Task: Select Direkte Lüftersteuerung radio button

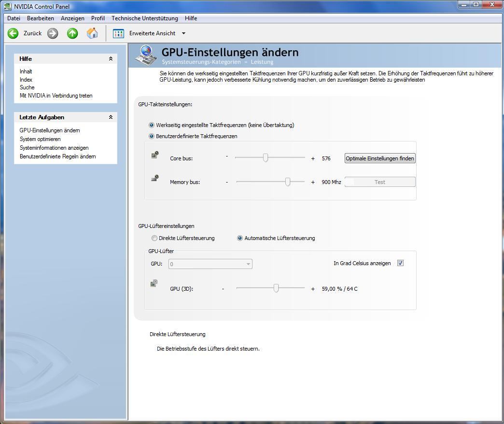Action: click(154, 238)
